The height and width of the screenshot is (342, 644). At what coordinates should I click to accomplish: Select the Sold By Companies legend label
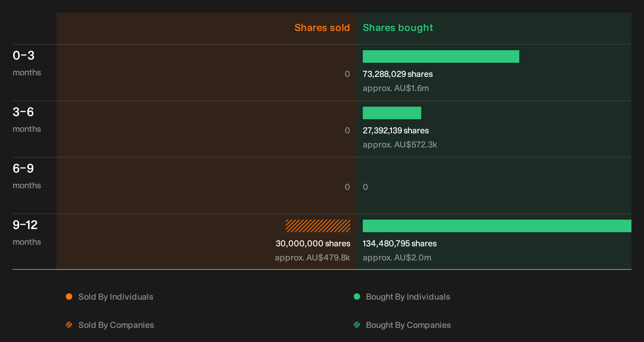coord(116,325)
